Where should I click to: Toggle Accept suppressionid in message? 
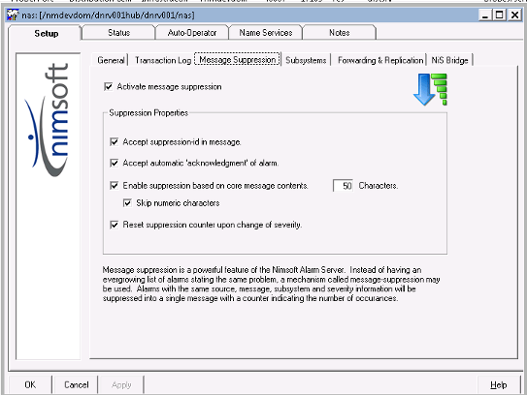click(x=114, y=142)
